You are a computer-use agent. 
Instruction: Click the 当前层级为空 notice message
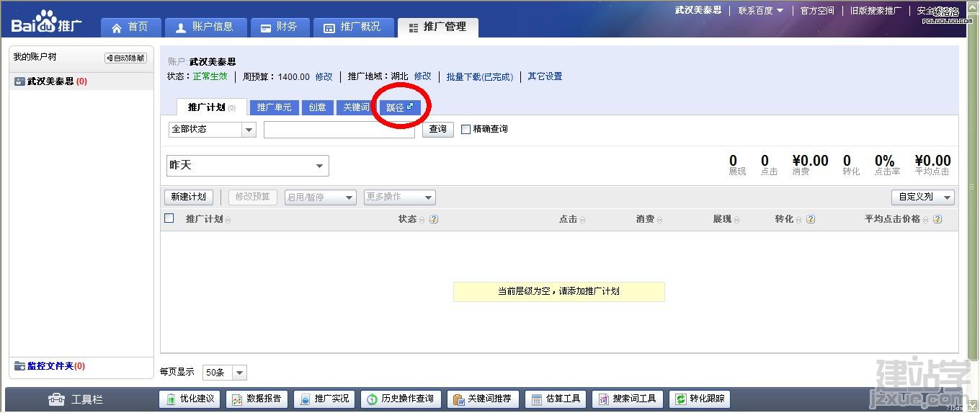coord(558,291)
